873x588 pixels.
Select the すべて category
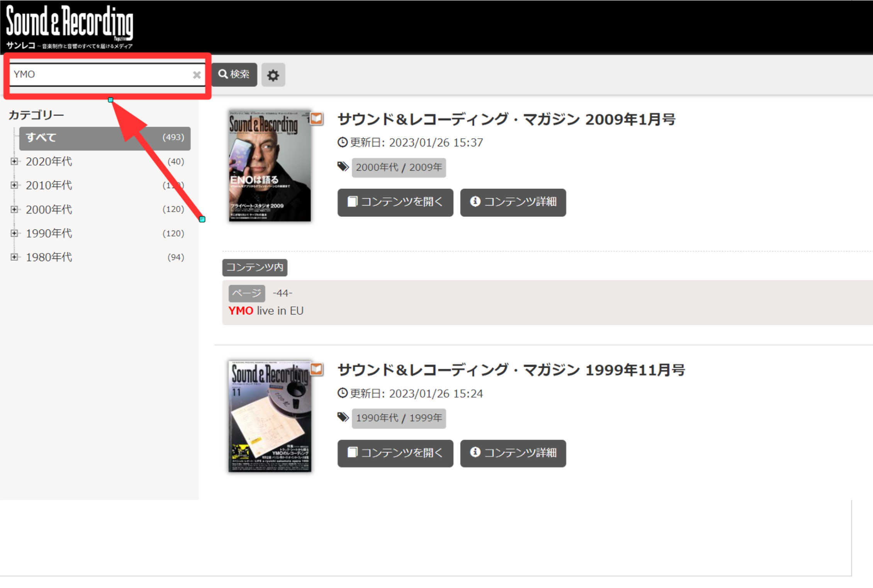click(105, 138)
